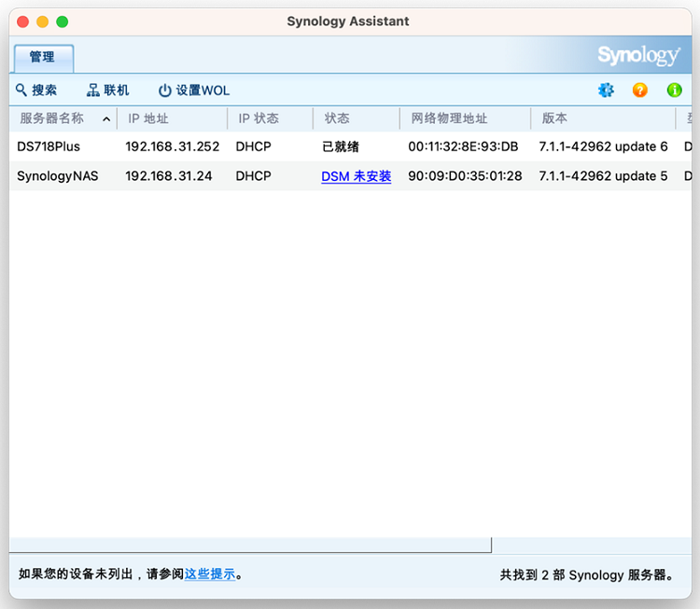
Task: Open the DSM 未安装 link
Action: click(356, 176)
